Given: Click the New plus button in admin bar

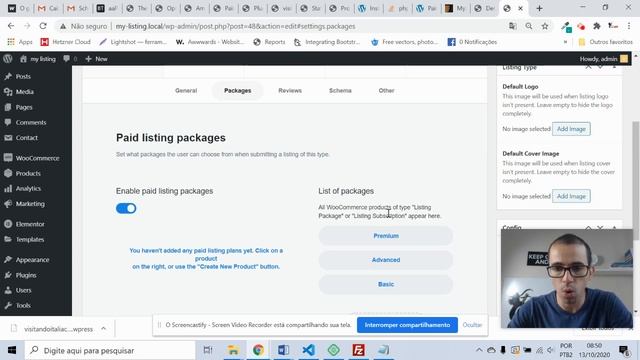Looking at the screenshot, I should coord(96,59).
